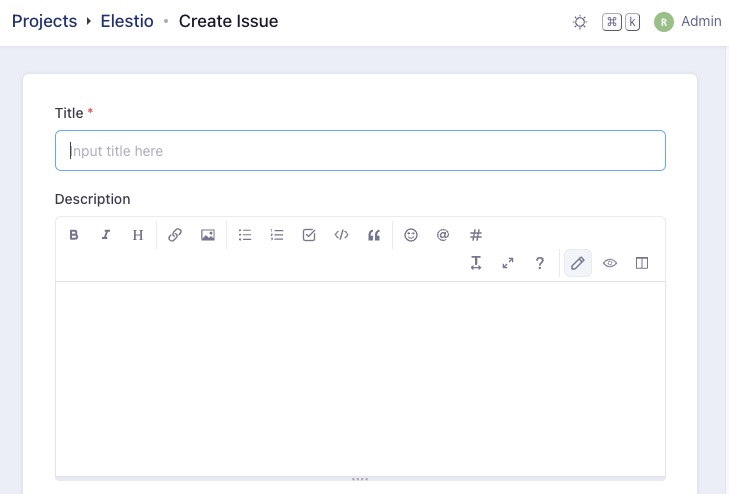Toggle fixed-width font in editor
This screenshot has width=729, height=494.
(476, 263)
